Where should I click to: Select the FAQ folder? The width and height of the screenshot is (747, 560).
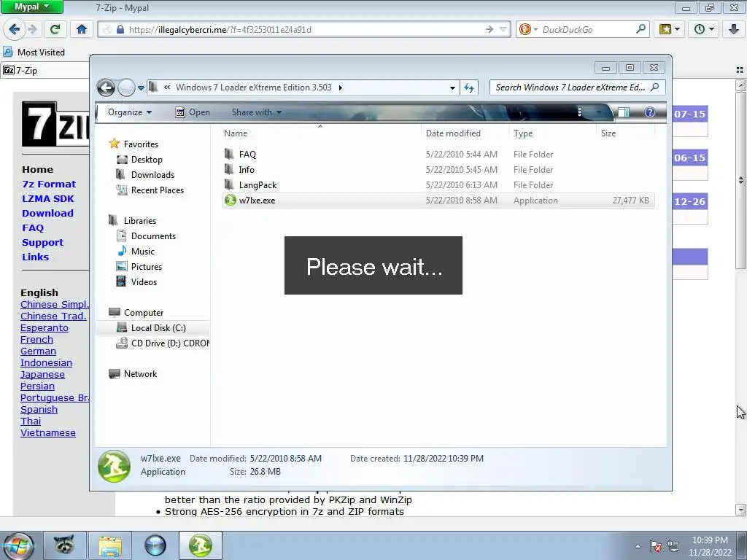[438, 155]
